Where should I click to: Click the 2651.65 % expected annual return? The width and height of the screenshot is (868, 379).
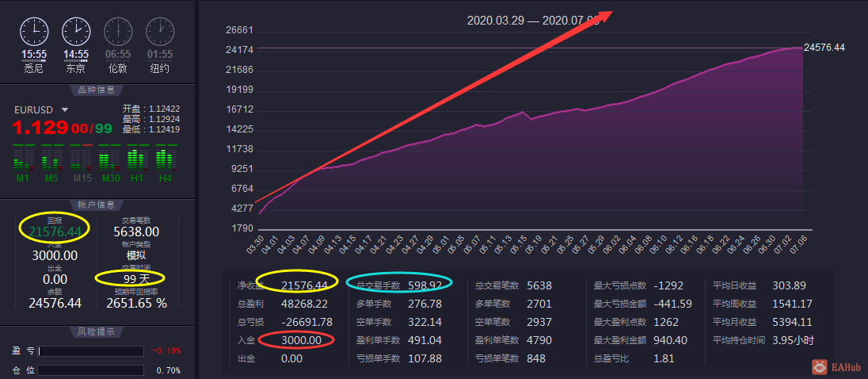pyautogui.click(x=137, y=303)
